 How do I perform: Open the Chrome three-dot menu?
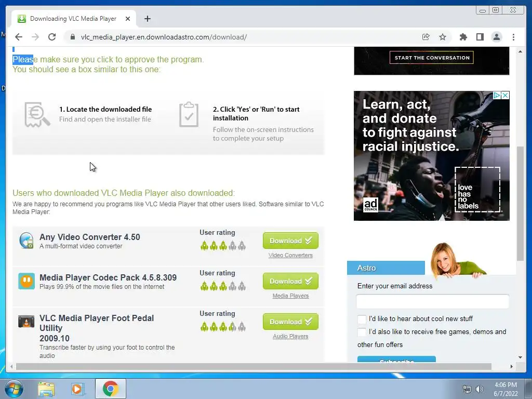513,37
